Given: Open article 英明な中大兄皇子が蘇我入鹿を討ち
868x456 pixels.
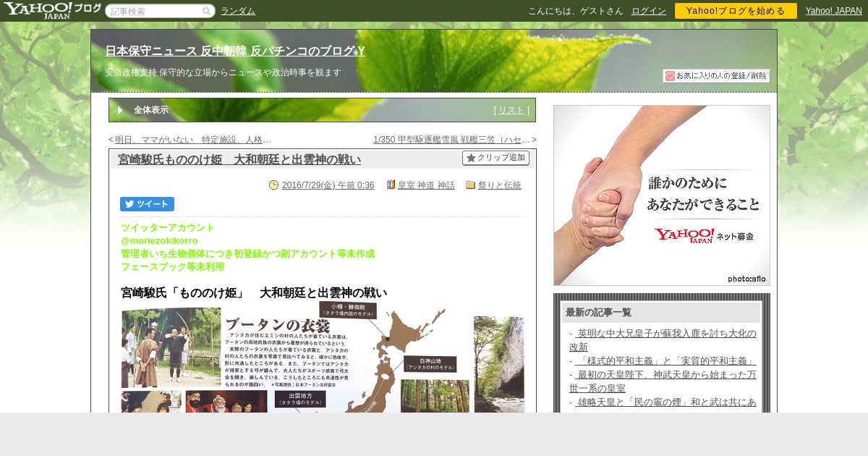Looking at the screenshot, I should click(663, 340).
